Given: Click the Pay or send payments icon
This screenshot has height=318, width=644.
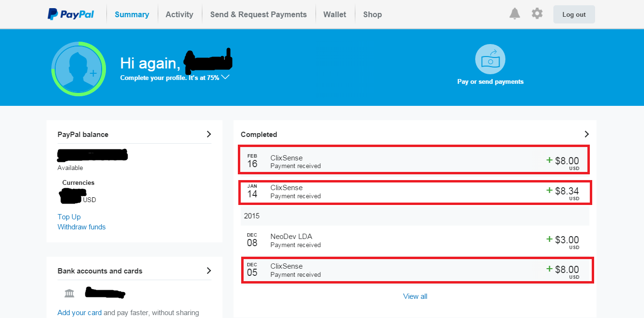Looking at the screenshot, I should click(490, 59).
